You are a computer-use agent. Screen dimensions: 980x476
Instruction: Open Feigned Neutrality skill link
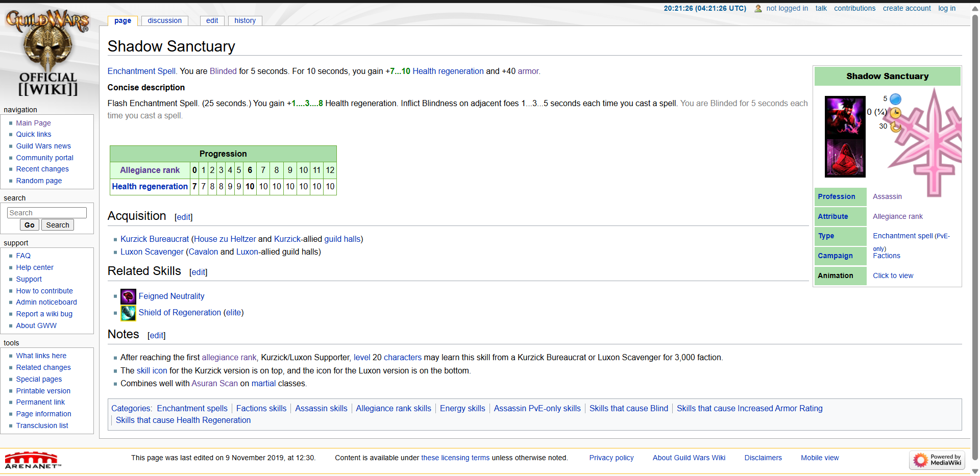coord(171,296)
